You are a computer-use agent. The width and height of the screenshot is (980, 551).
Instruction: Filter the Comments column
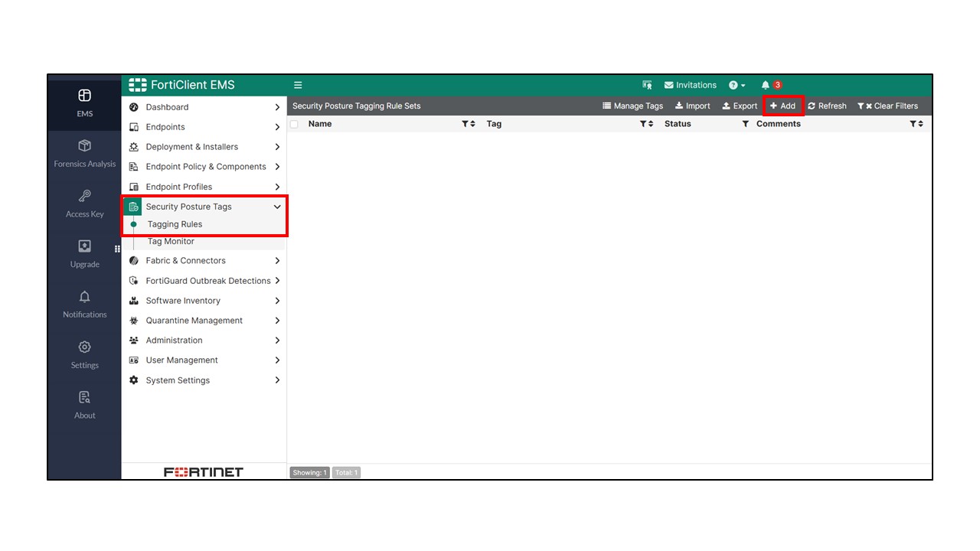913,124
